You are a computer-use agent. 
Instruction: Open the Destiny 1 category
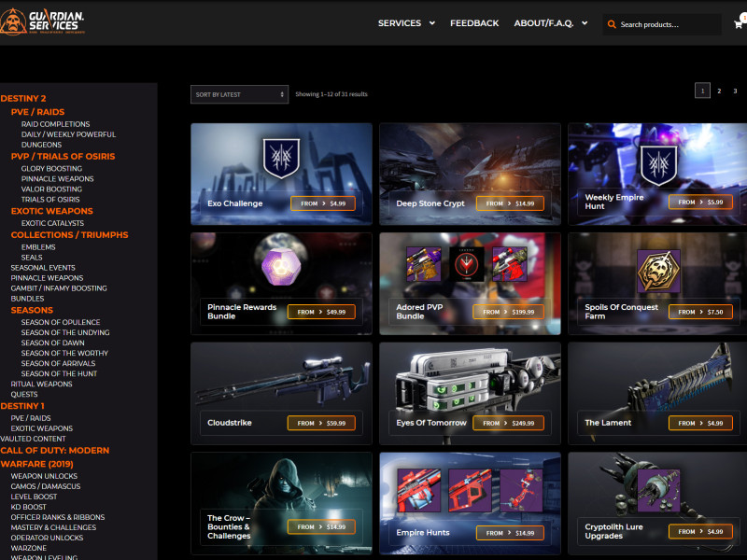click(22, 406)
